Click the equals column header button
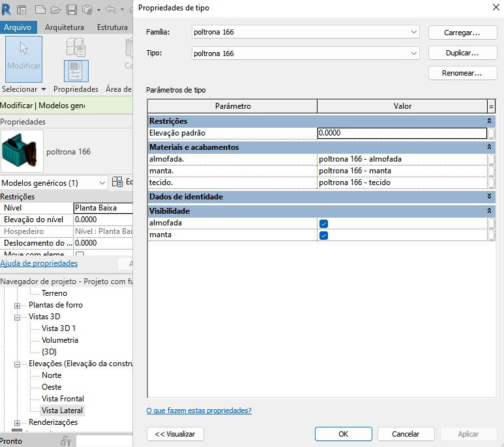Viewport: 504px width, 447px height. click(x=491, y=106)
